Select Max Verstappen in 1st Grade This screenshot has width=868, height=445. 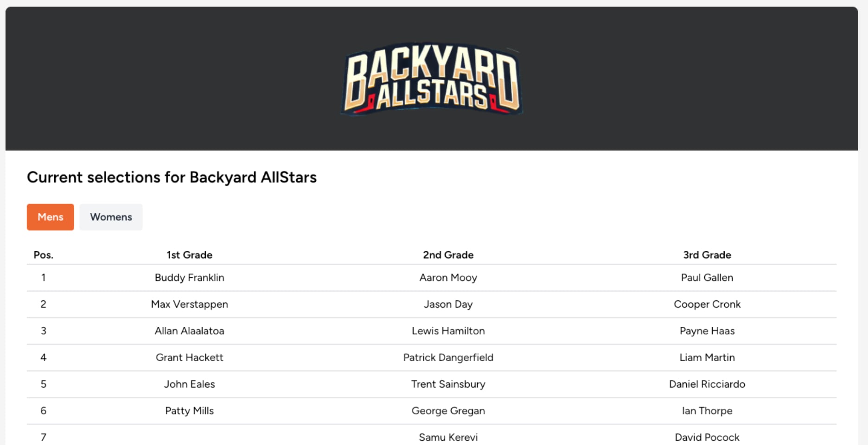(x=189, y=304)
